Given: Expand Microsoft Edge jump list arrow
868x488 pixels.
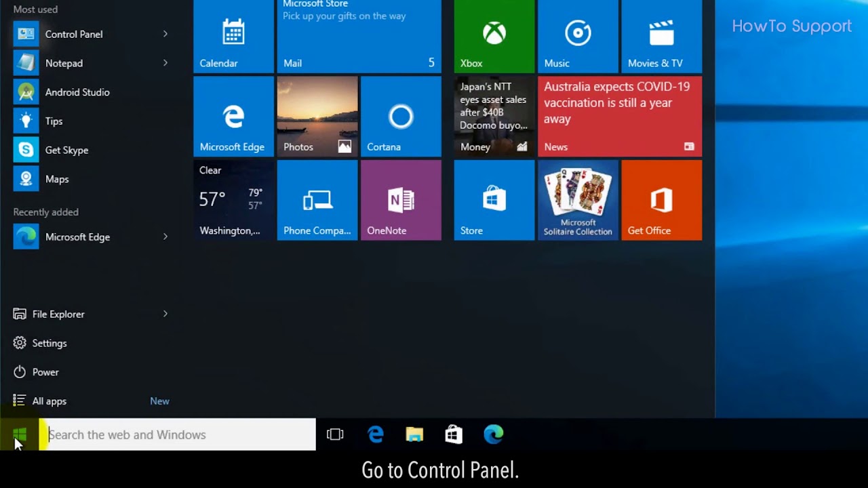Looking at the screenshot, I should (x=165, y=237).
